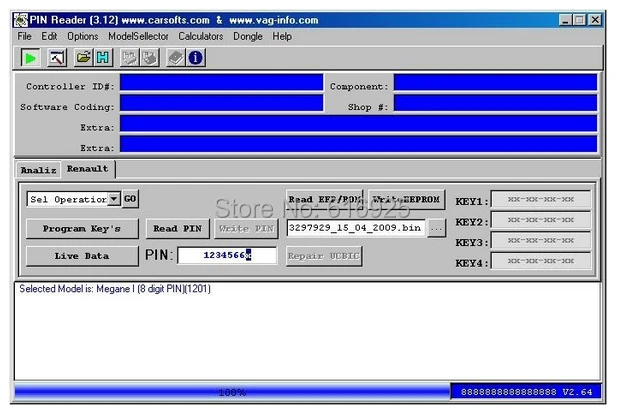
Task: Click the Software Coding blue field
Action: 221,103
